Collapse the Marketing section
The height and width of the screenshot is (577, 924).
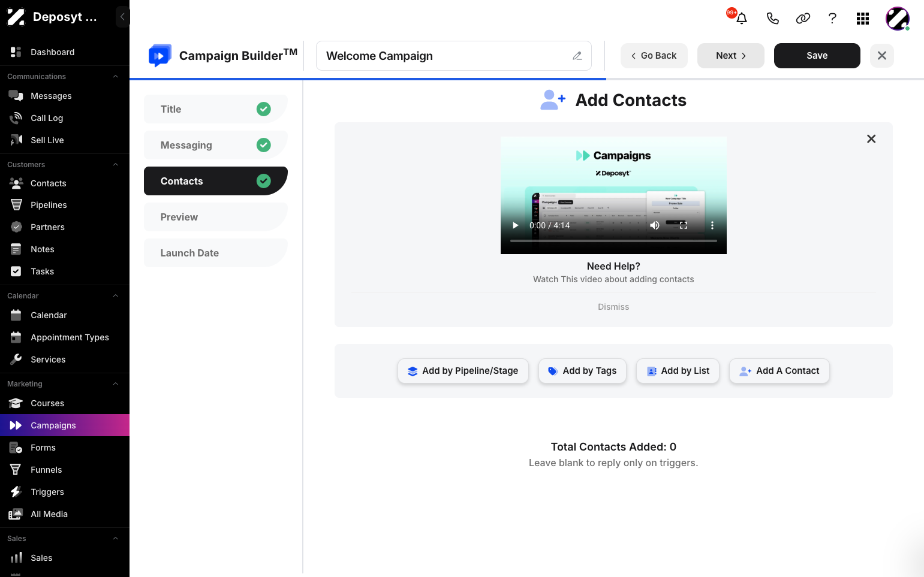click(x=116, y=384)
